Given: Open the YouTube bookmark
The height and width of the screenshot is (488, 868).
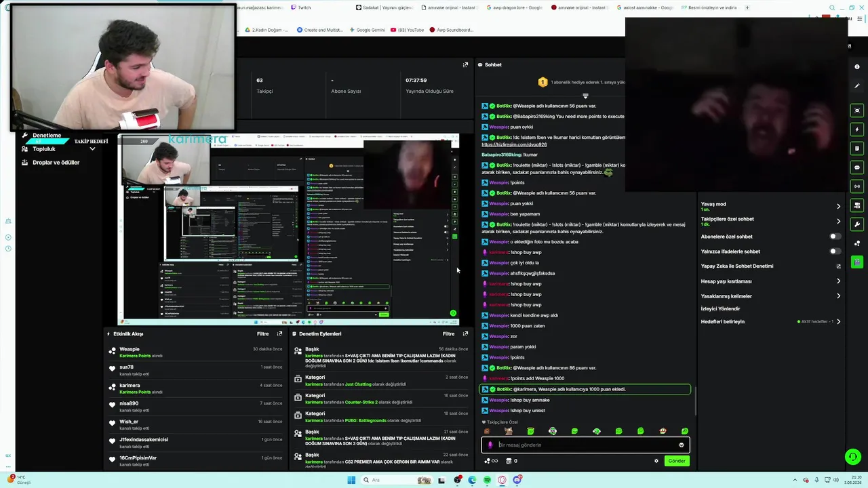Looking at the screenshot, I should click(x=406, y=30).
